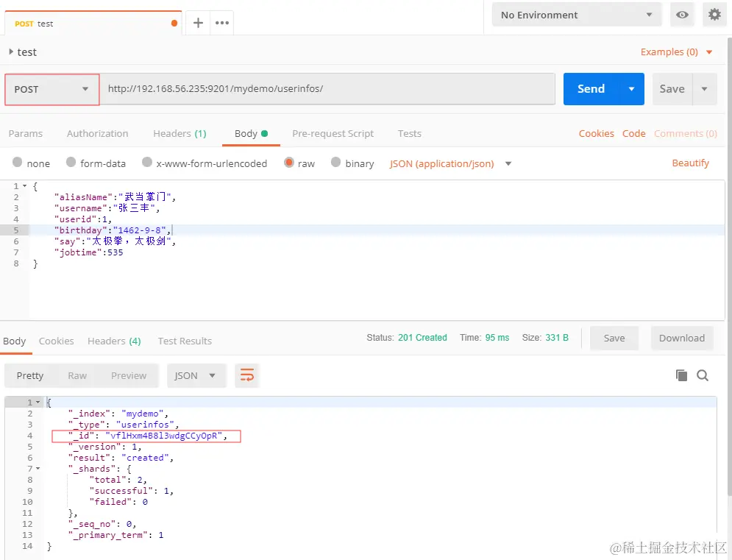Toggle word wrap in response body
Image resolution: width=732 pixels, height=560 pixels.
tap(247, 375)
